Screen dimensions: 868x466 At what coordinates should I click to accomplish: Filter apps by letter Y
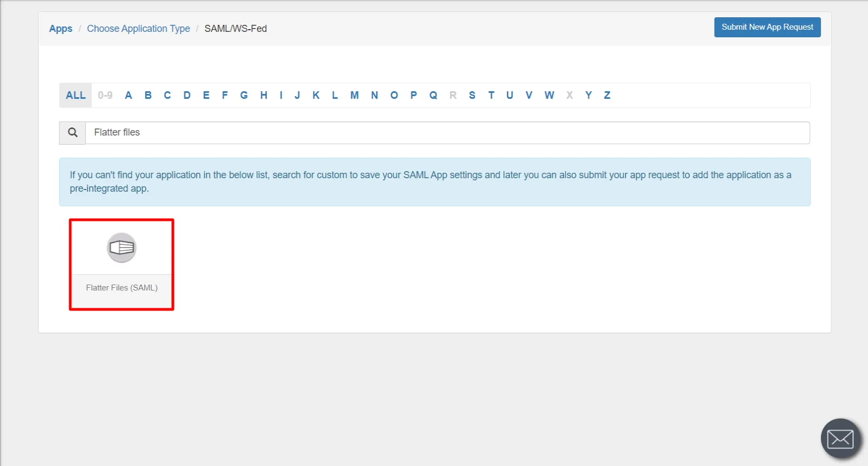[589, 95]
